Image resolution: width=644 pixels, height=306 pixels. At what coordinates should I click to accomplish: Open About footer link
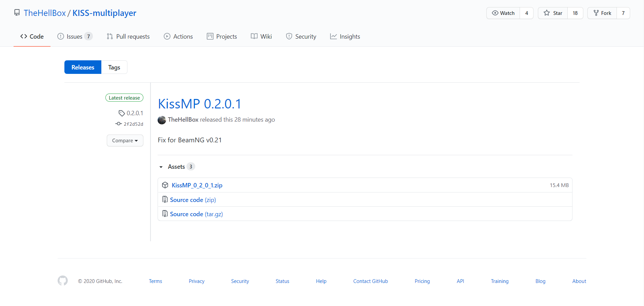pyautogui.click(x=579, y=281)
